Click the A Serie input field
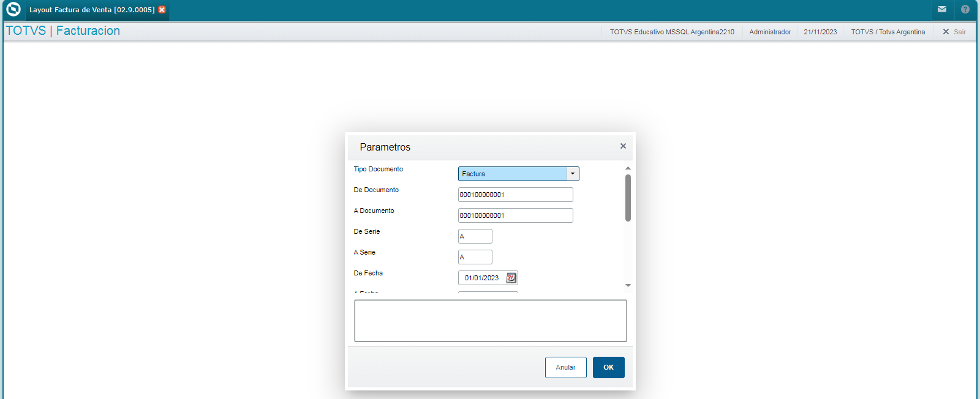Image resolution: width=980 pixels, height=399 pixels. pos(475,257)
